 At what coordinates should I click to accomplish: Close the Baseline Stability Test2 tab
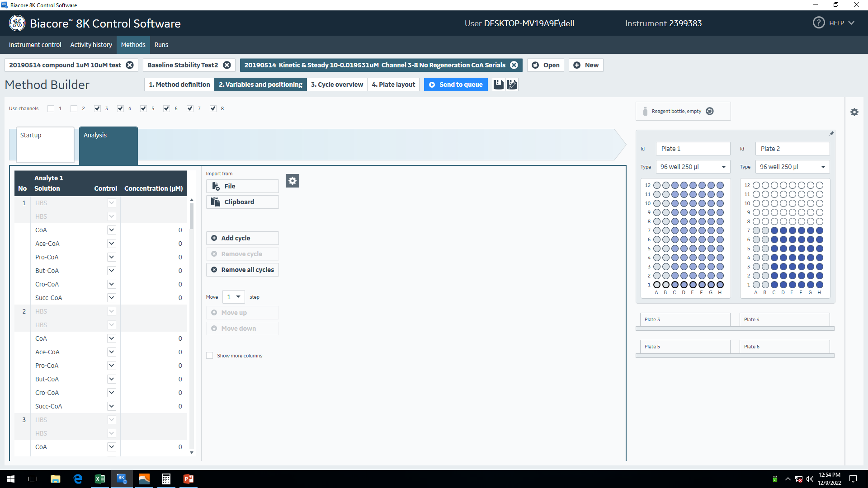pos(227,65)
